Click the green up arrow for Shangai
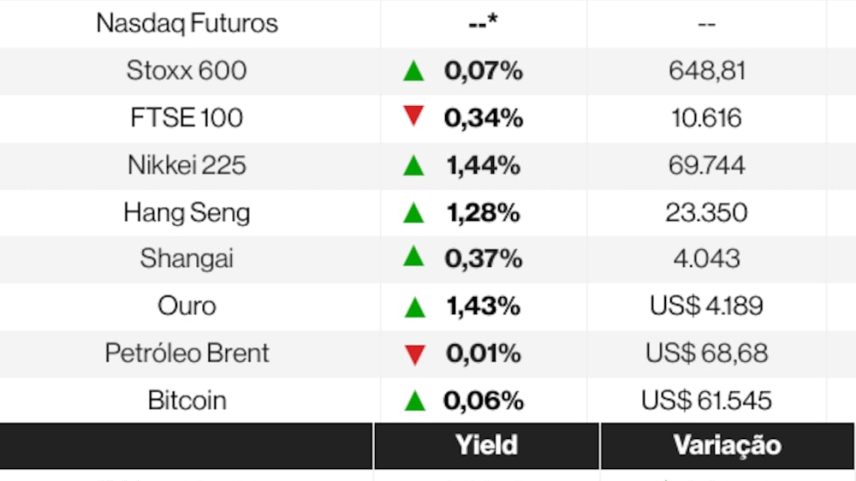The image size is (856, 481). tap(413, 256)
